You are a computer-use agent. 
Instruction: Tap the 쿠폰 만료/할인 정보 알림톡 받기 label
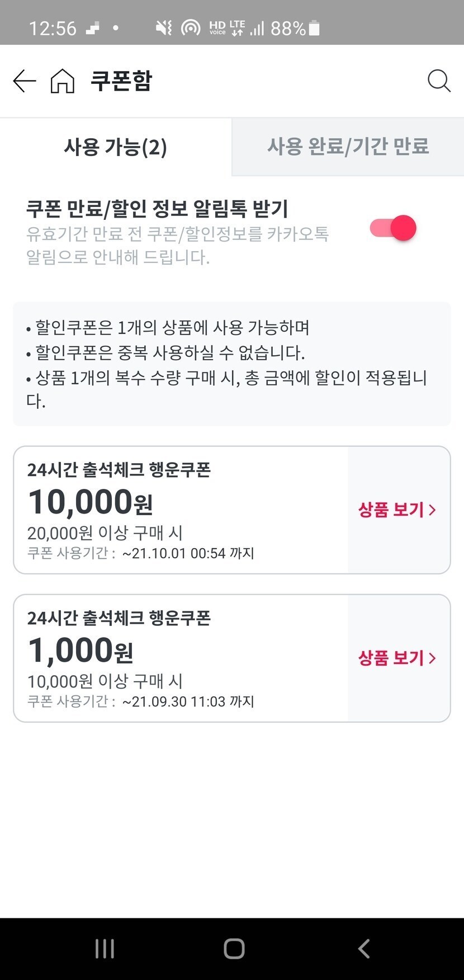click(x=157, y=209)
